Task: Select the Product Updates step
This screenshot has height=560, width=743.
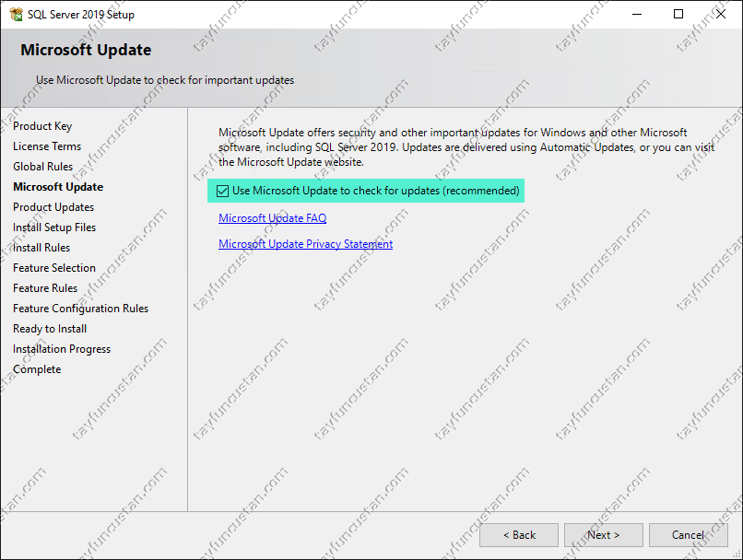Action: (53, 207)
